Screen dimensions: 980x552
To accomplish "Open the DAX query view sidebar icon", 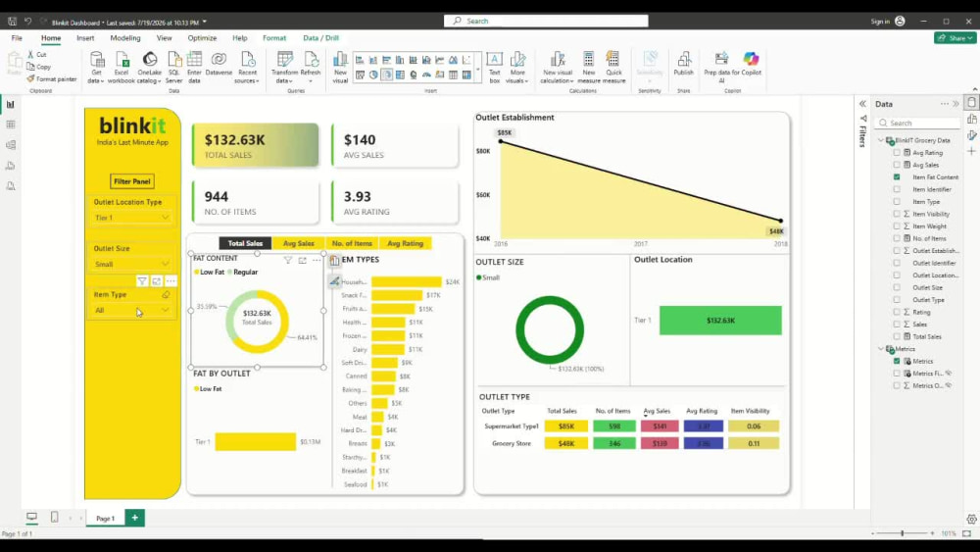I will 11,166.
